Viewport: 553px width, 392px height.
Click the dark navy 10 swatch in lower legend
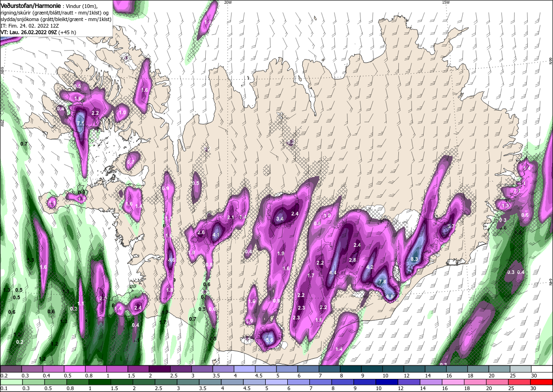click(x=387, y=383)
